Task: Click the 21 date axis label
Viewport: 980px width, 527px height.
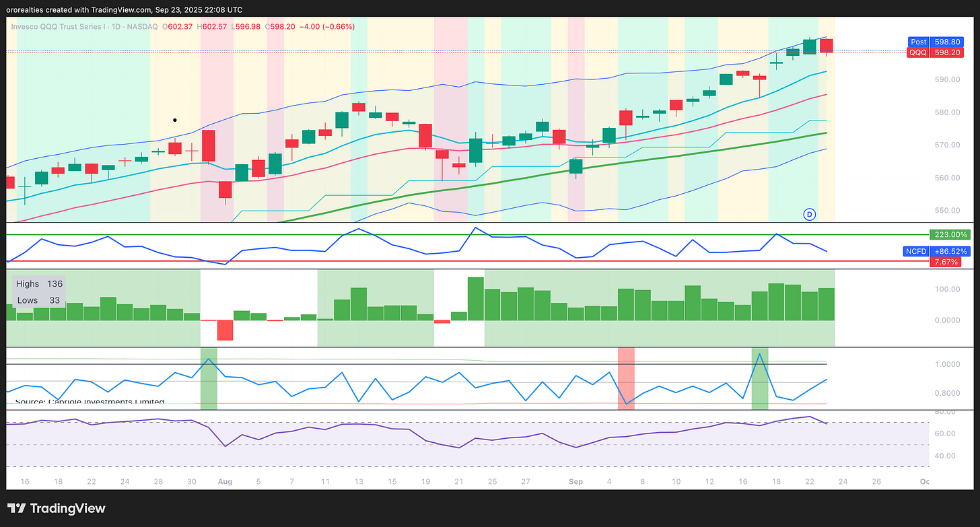Action: 458,482
